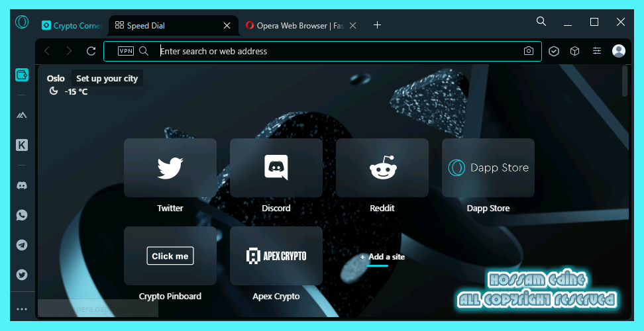Take a snapshot with camera icon
Screen dimensions: 644x331
click(x=529, y=51)
